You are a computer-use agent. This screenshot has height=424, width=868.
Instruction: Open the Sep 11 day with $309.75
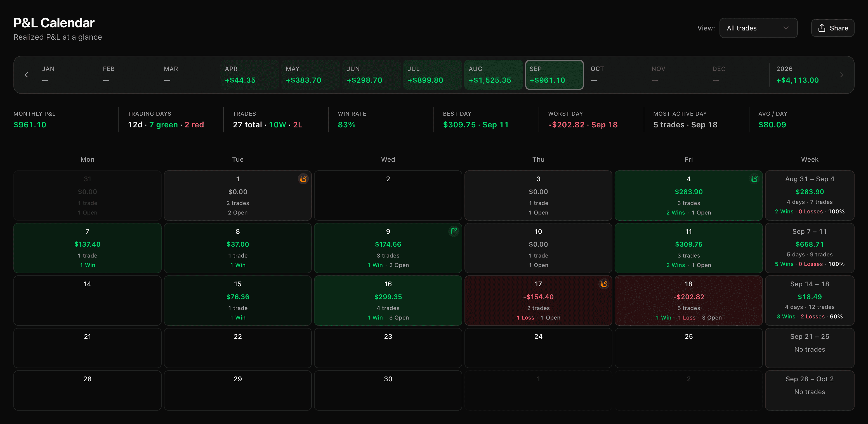click(x=688, y=248)
